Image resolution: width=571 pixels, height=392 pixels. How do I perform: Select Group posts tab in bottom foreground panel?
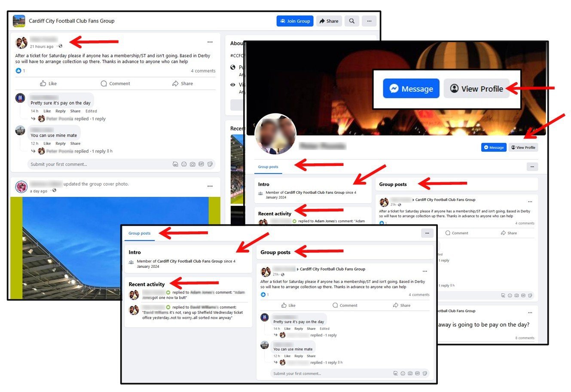coord(139,233)
